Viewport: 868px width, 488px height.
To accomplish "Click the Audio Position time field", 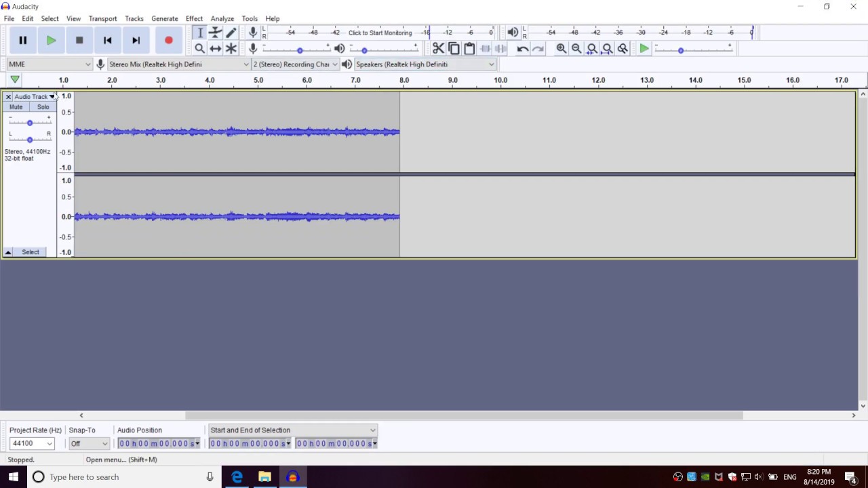I will pyautogui.click(x=159, y=443).
